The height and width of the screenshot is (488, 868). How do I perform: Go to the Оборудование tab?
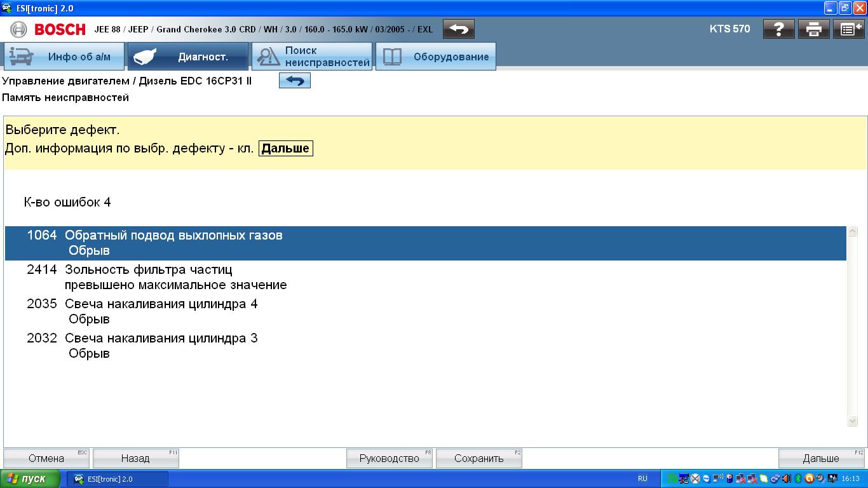436,57
